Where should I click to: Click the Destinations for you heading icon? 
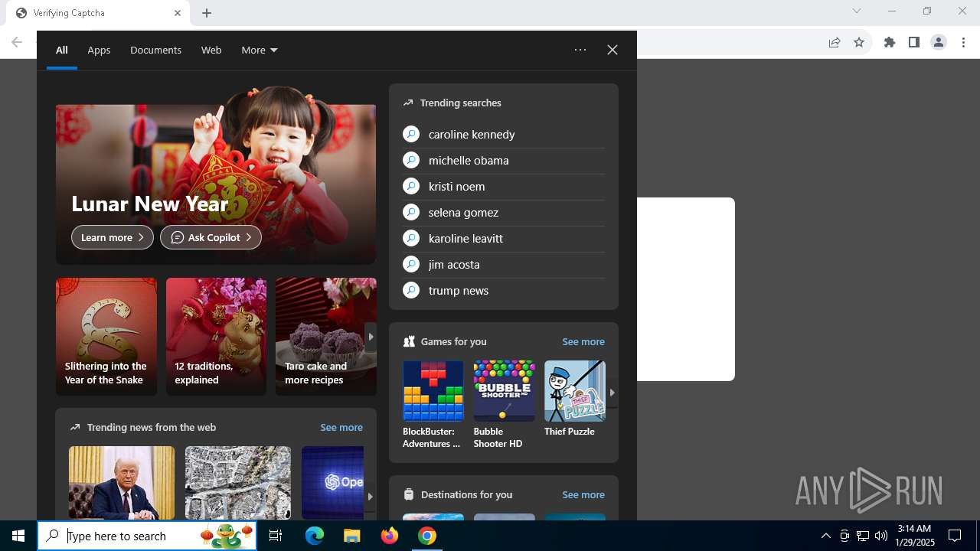pos(409,495)
